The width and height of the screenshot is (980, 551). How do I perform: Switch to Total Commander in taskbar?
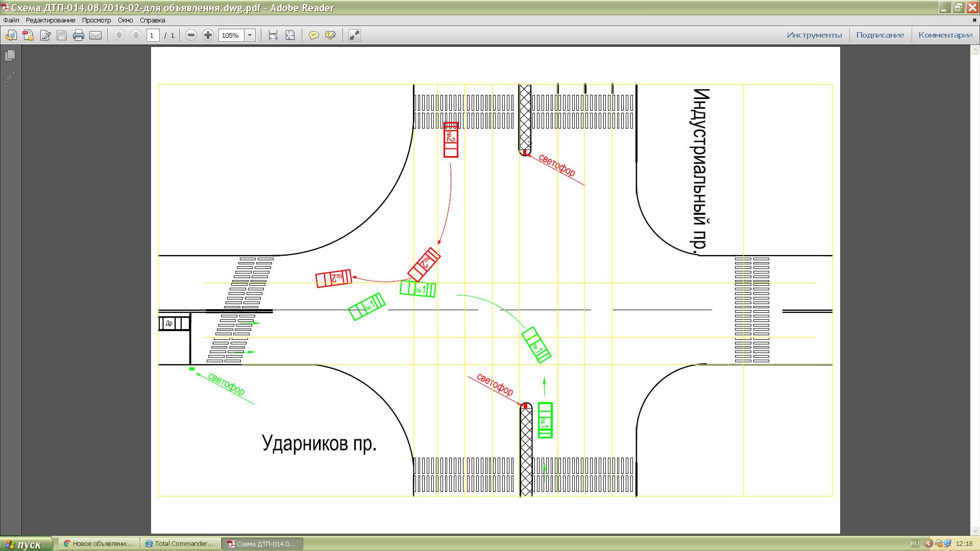[181, 544]
